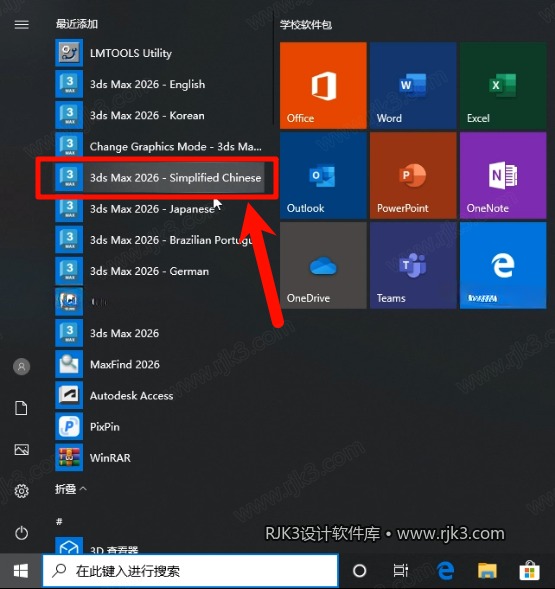Click the Windows Start button

click(21, 571)
